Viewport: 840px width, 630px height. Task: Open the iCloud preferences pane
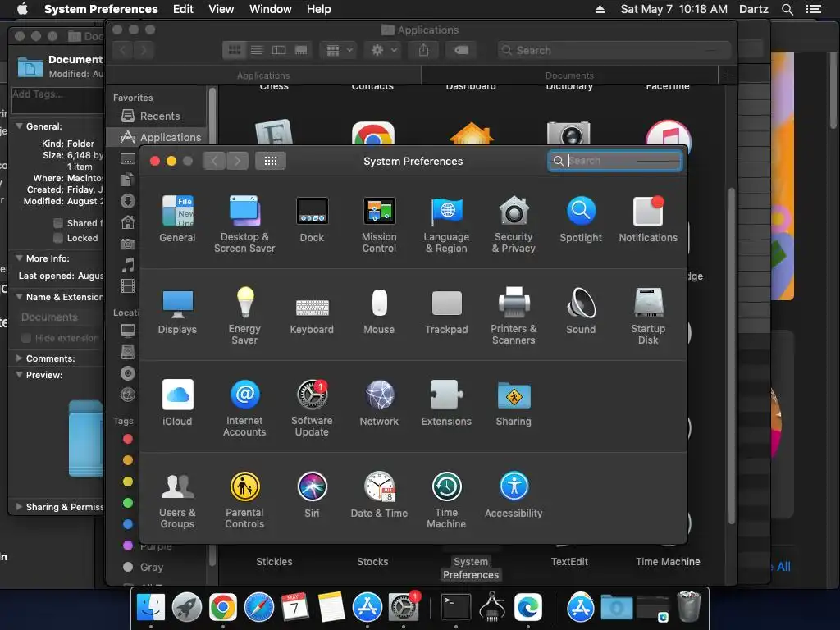[x=177, y=403]
